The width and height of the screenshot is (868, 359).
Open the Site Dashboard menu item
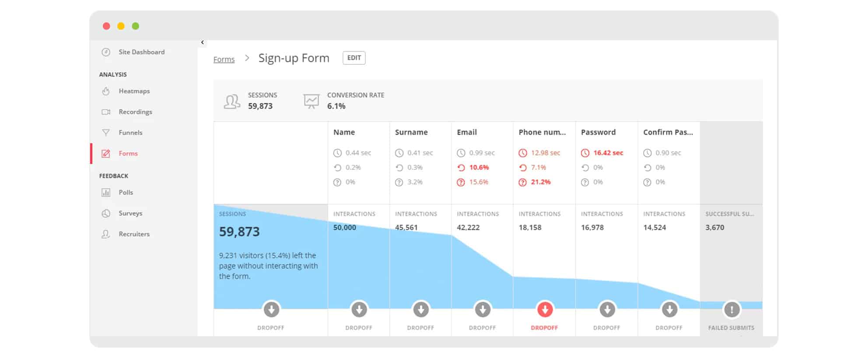tap(141, 52)
